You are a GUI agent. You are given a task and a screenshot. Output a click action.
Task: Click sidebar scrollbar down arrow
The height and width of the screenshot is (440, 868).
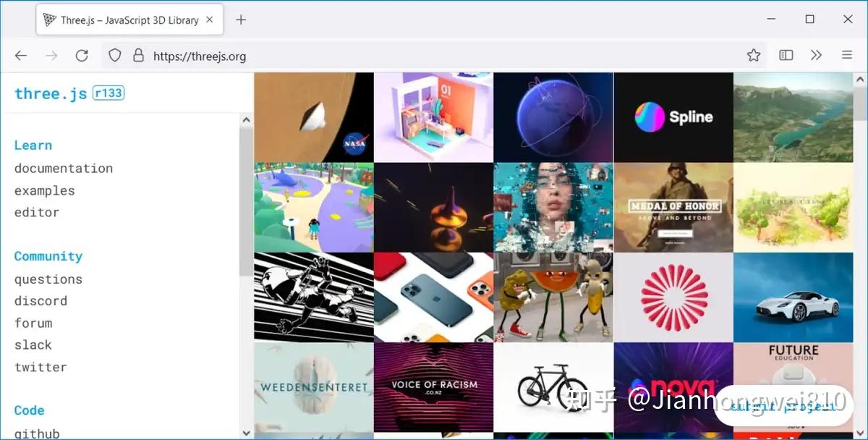(246, 433)
